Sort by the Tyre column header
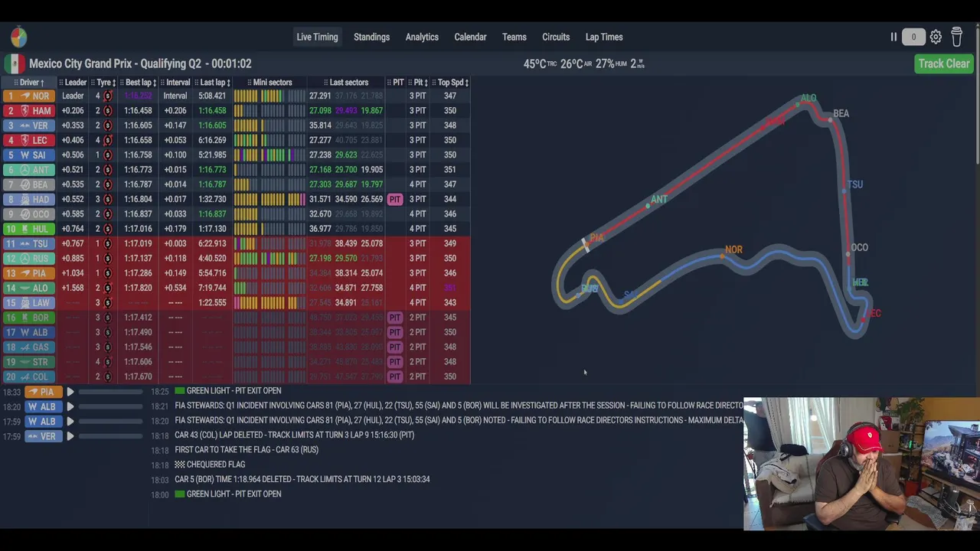This screenshot has width=980, height=551. click(x=103, y=83)
